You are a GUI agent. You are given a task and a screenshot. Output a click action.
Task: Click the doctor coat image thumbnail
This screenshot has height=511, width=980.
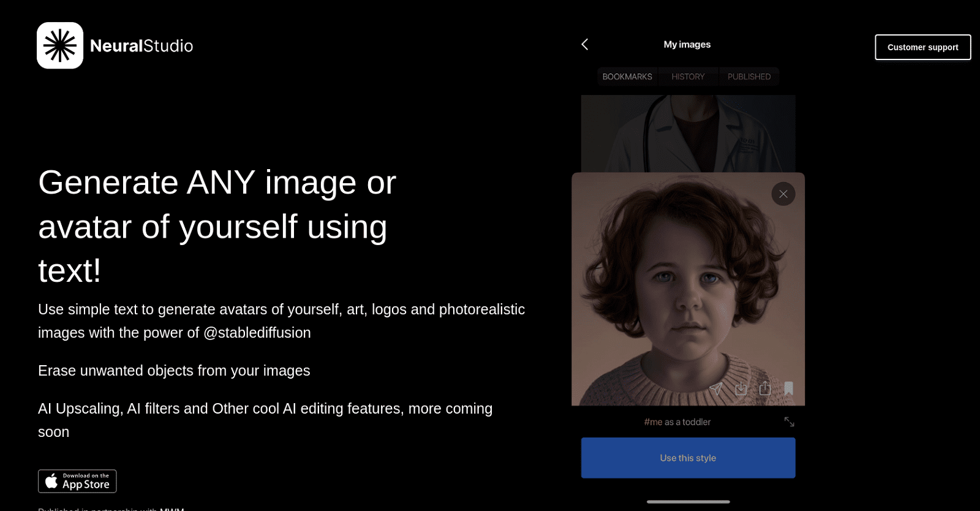pyautogui.click(x=688, y=134)
